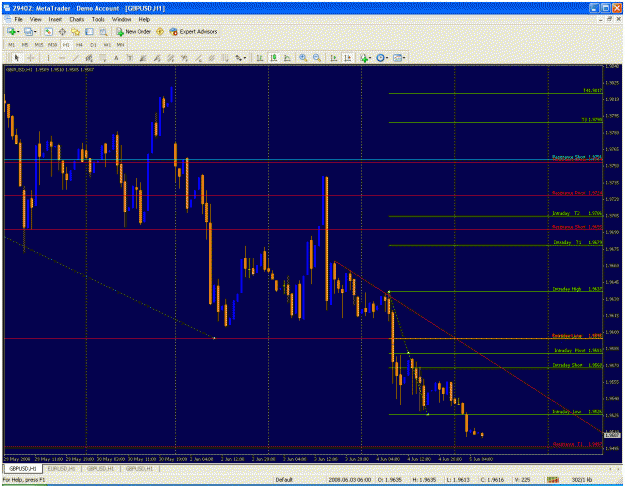Zoom in on the chart
The image size is (625, 486).
(x=303, y=58)
